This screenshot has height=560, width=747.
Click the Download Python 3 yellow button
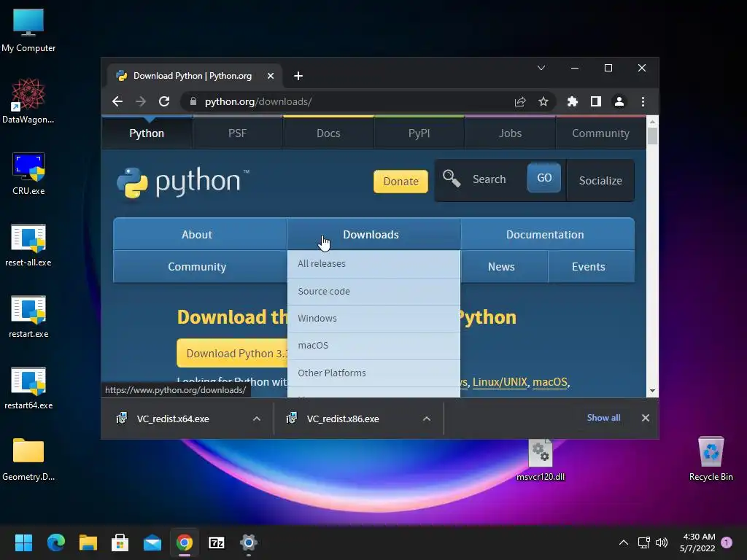(232, 354)
